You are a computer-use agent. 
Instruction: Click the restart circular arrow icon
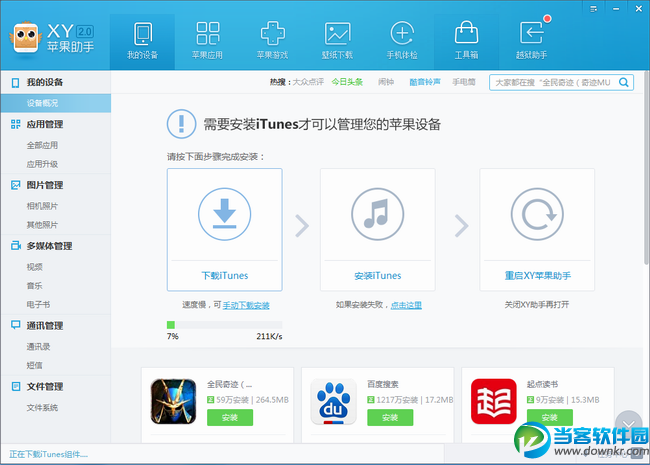tap(537, 214)
